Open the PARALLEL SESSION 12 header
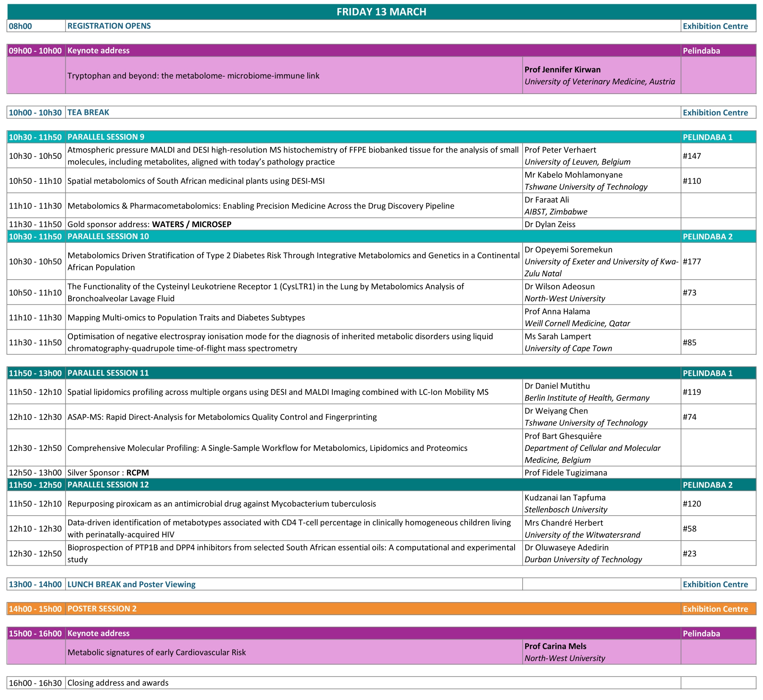The height and width of the screenshot is (700, 763). coord(108,485)
